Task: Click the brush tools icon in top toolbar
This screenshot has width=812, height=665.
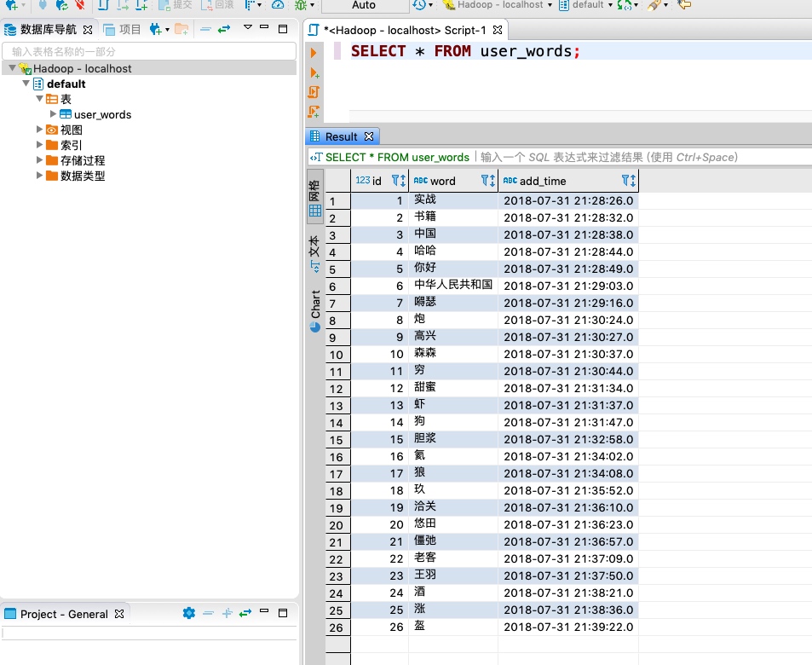Action: point(654,4)
